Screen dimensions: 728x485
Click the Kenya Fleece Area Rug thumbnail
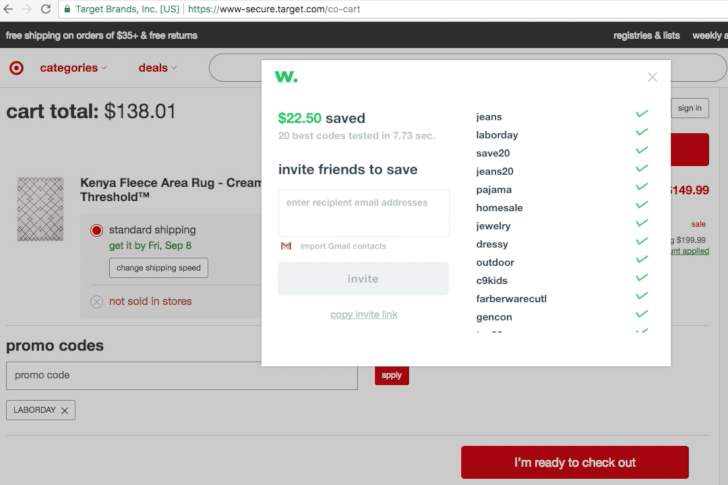click(x=40, y=209)
